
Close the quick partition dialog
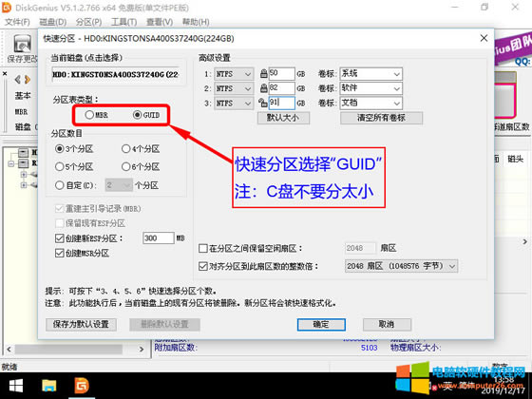484,38
